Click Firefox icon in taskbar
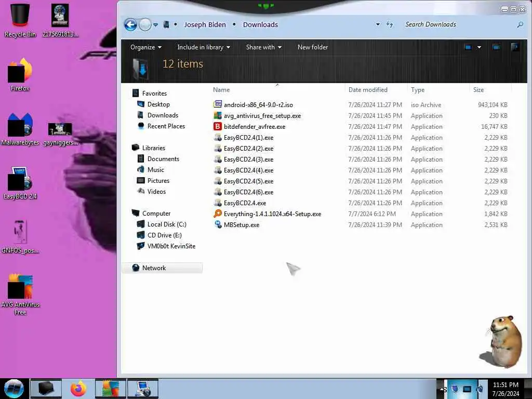 78,389
